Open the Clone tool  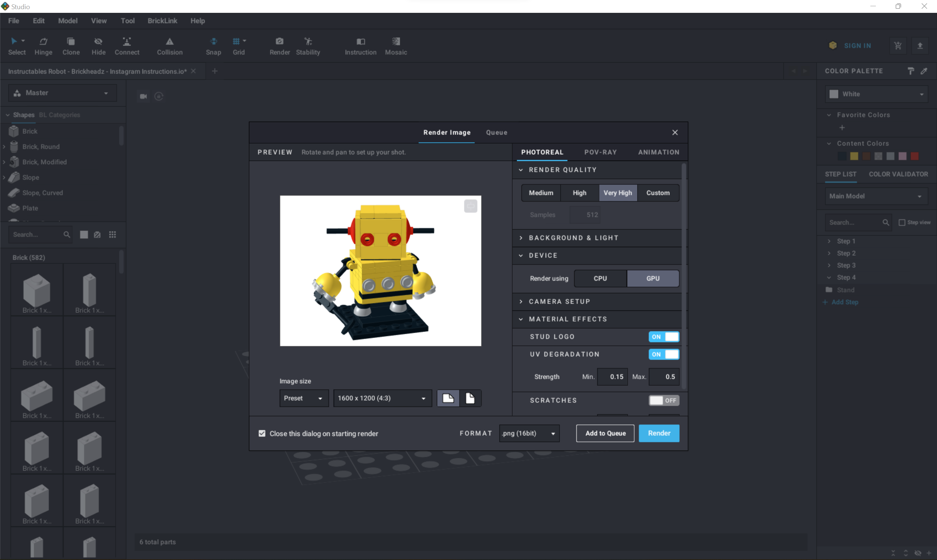pyautogui.click(x=71, y=45)
